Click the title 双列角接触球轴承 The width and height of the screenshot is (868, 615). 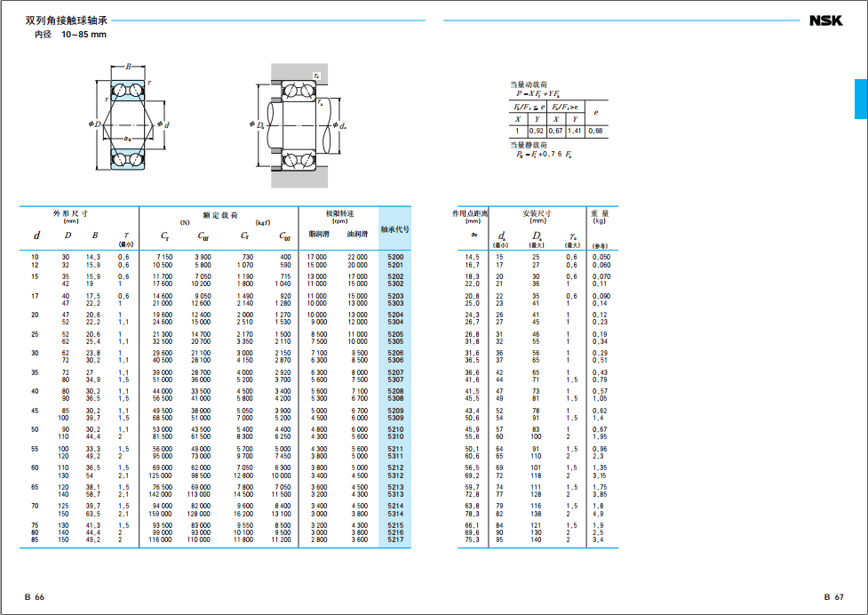coord(67,20)
